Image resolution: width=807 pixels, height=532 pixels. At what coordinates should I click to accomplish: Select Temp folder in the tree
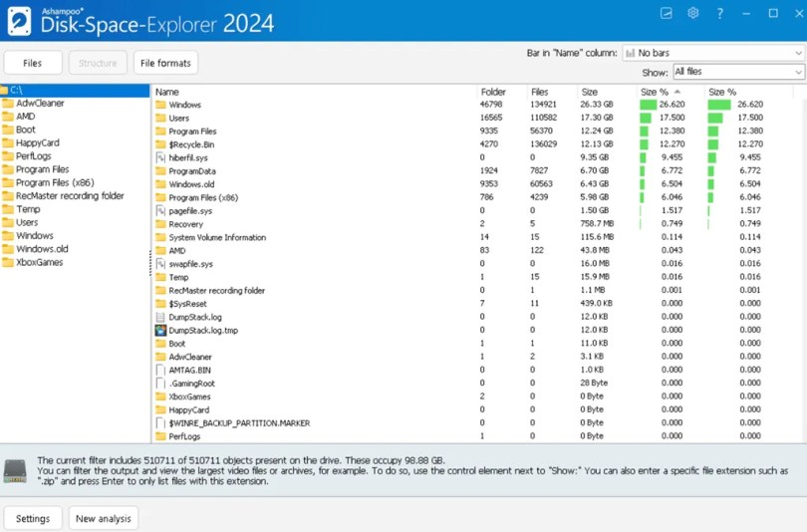tap(28, 209)
